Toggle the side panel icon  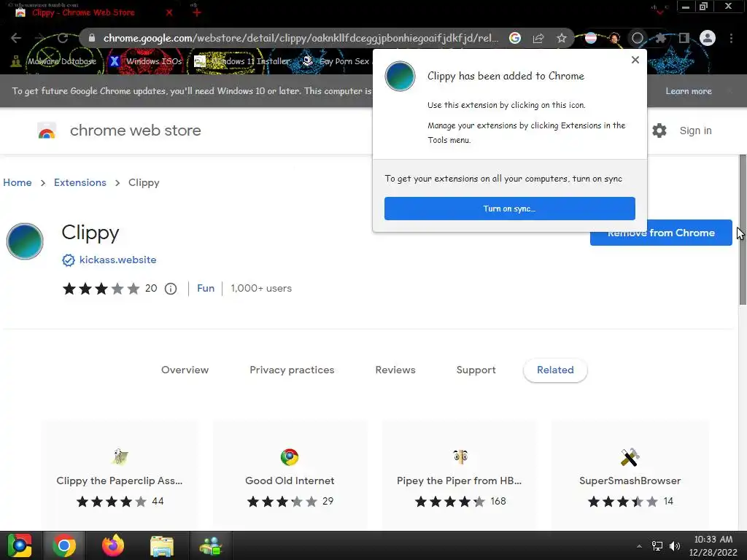click(x=684, y=38)
